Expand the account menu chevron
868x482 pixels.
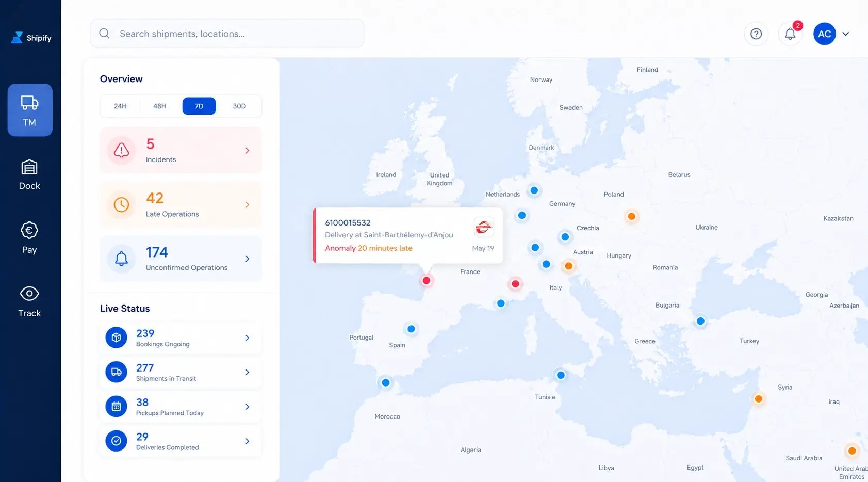pos(846,34)
